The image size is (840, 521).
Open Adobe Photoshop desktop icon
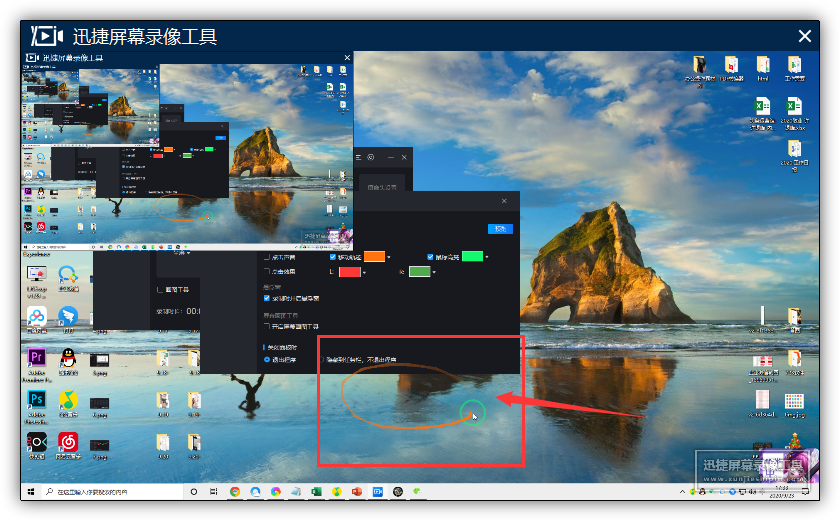[x=36, y=400]
